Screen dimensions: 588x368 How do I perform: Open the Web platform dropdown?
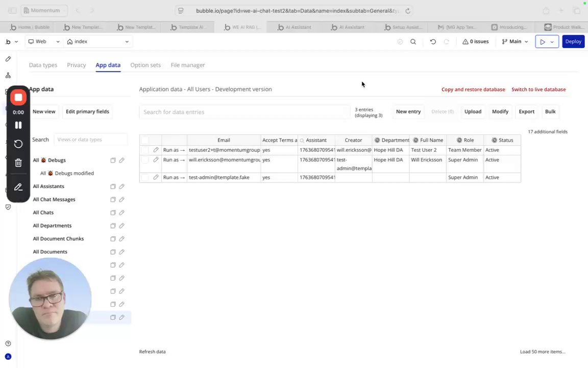pyautogui.click(x=44, y=42)
